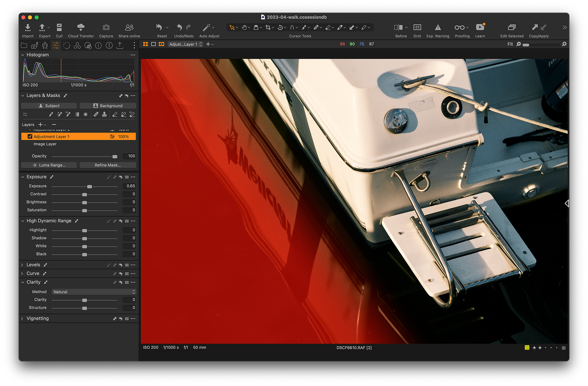
Task: Create a Subject mask in Layers panel
Action: (x=48, y=105)
